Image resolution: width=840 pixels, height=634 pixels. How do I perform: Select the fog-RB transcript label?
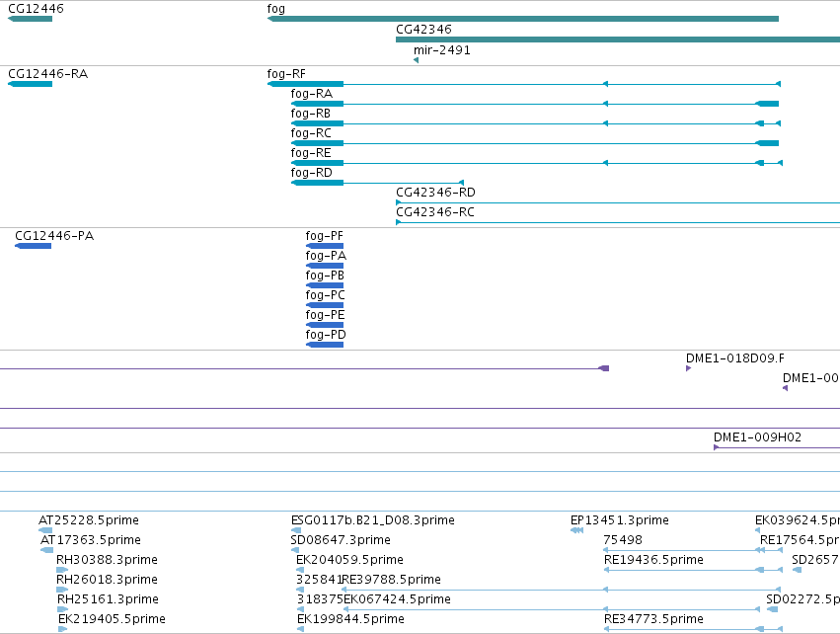[311, 114]
